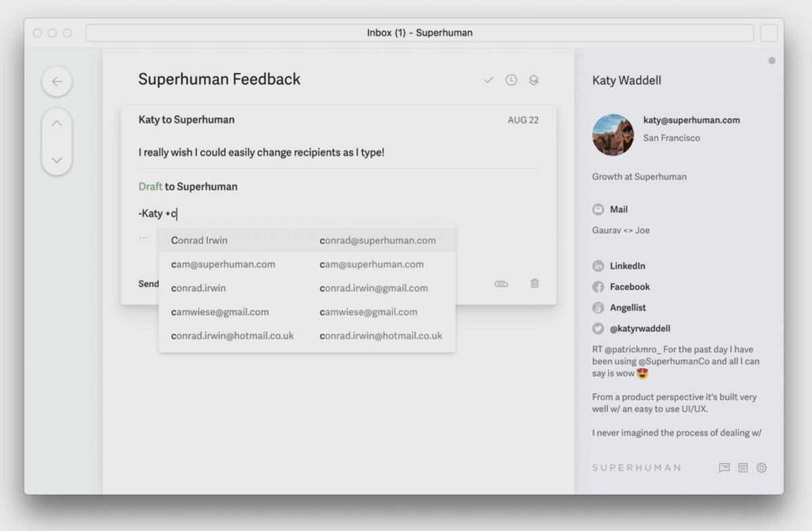Move to next conversation with down chevron

coord(57,160)
